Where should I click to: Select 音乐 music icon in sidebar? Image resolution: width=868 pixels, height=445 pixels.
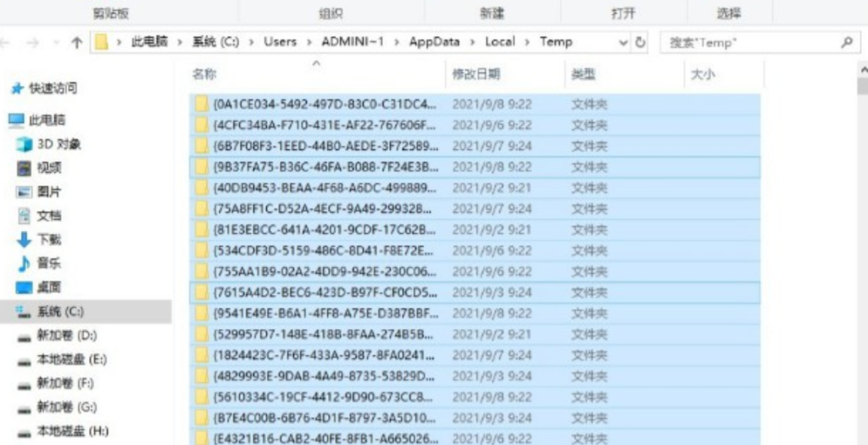25,264
